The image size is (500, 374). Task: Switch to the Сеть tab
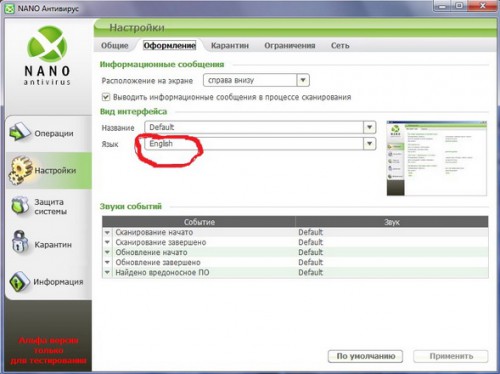(x=340, y=46)
